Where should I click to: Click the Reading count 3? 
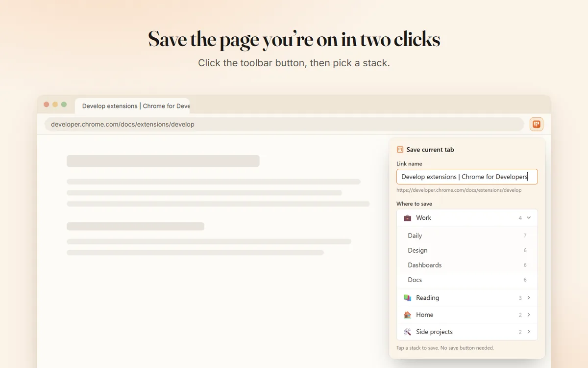[x=520, y=298]
